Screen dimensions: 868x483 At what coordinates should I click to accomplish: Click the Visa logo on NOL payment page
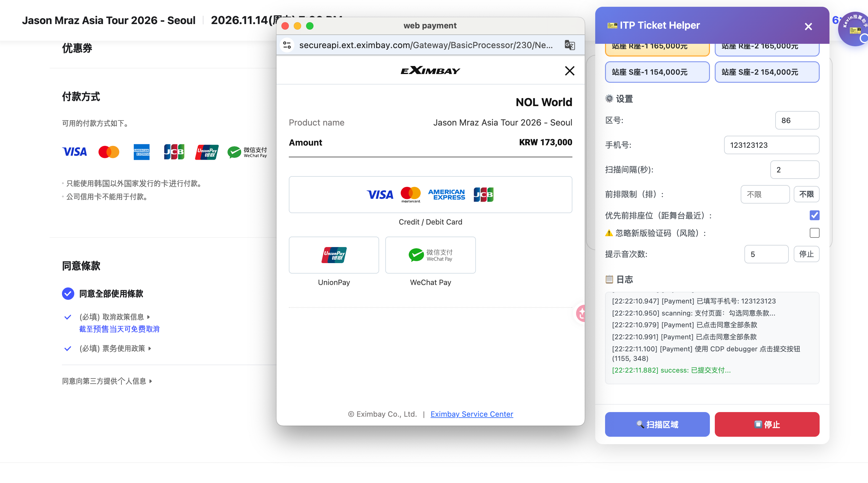(75, 152)
